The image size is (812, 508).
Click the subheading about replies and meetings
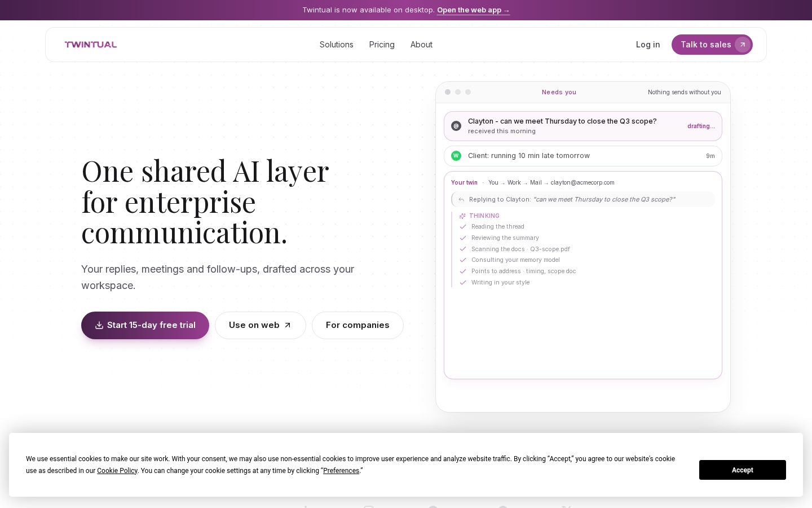(x=218, y=277)
